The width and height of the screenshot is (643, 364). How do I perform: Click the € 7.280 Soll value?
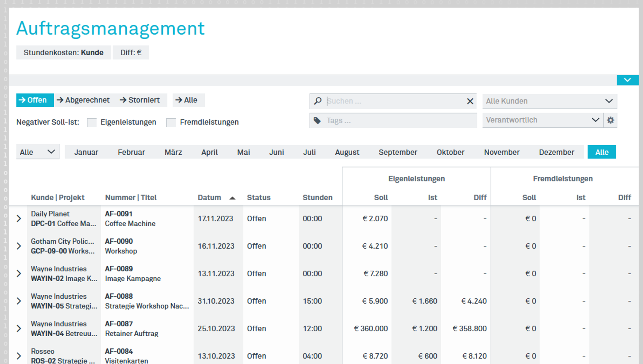pos(376,274)
